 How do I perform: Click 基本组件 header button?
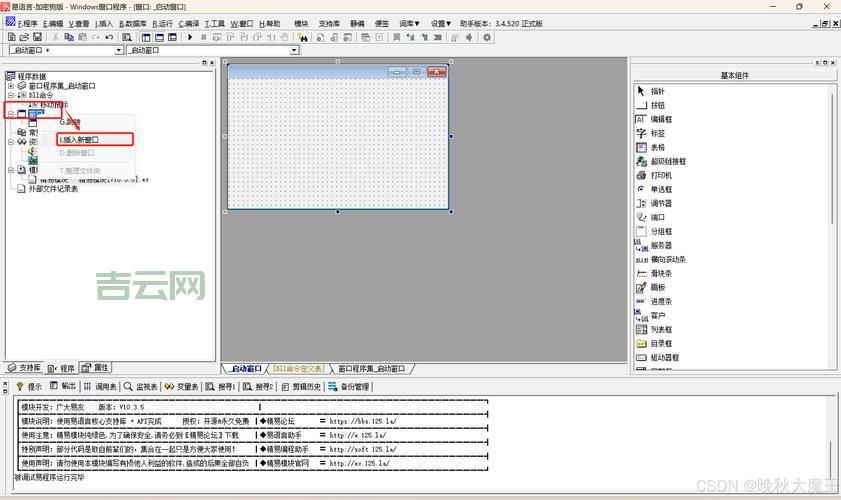point(734,75)
